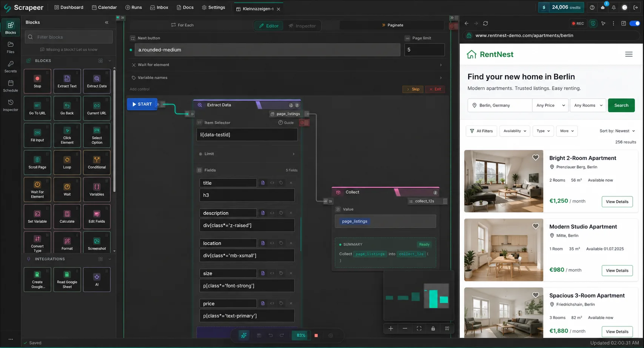Toggle the blue switch in browser toolbar
The image size is (644, 348).
635,23
